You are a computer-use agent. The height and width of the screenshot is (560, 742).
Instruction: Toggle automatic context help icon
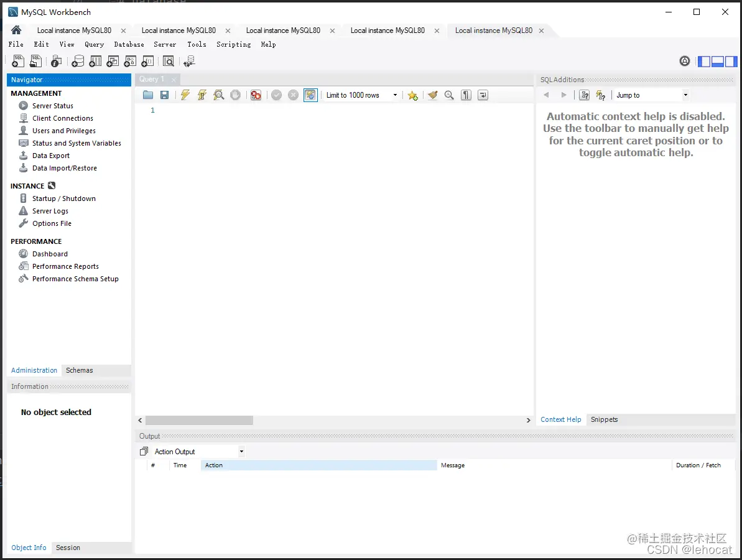pos(601,95)
